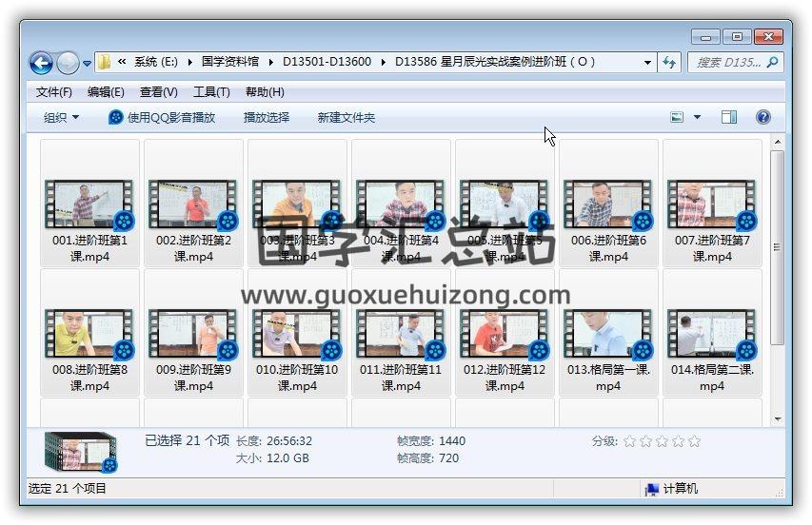Click the 计算机 status bar icon

click(x=651, y=489)
